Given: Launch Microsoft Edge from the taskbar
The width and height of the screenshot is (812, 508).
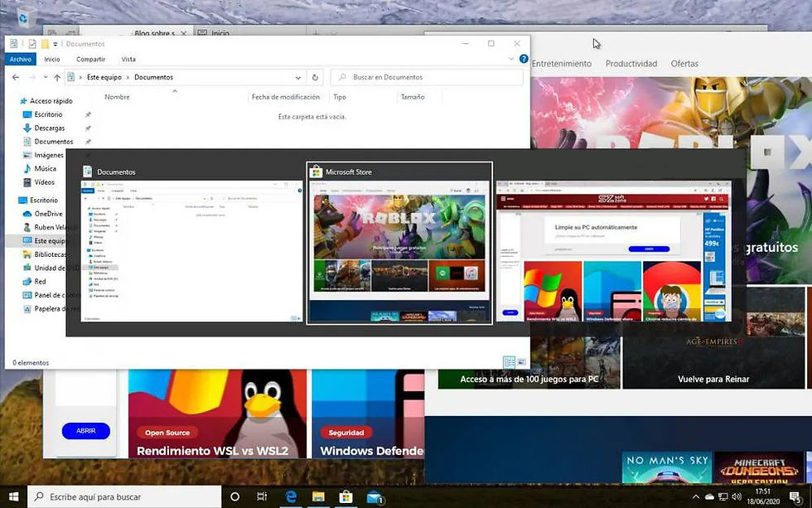Looking at the screenshot, I should pos(291,496).
